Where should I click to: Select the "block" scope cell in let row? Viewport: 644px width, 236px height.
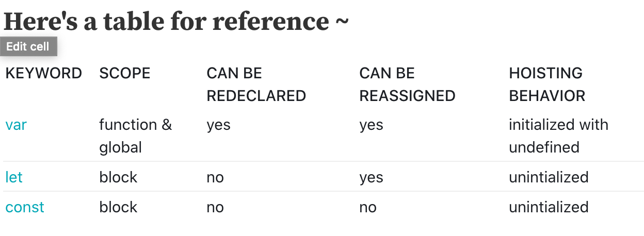(118, 177)
